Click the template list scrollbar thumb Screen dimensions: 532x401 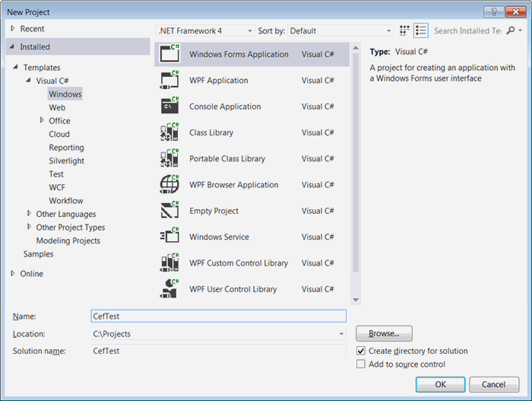[356, 162]
